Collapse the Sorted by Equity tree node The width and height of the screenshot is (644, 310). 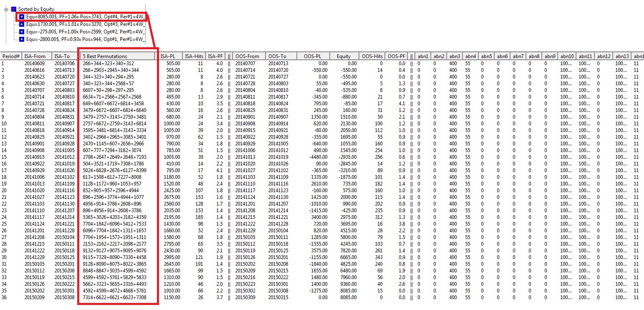(6, 9)
